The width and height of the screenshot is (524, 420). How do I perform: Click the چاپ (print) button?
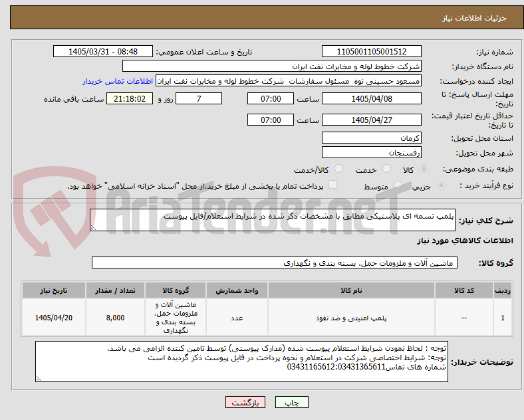pyautogui.click(x=291, y=403)
